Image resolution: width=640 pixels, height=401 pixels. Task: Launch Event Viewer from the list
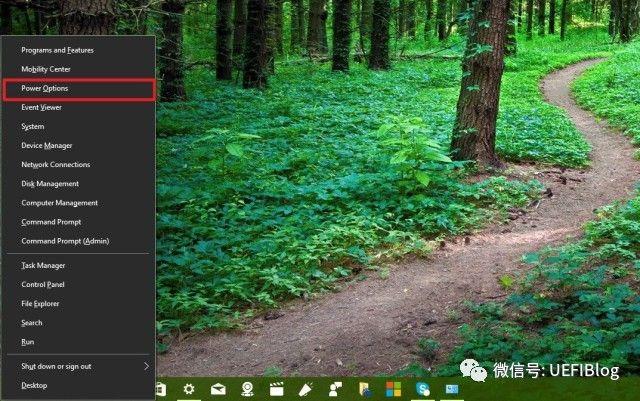coord(78,107)
